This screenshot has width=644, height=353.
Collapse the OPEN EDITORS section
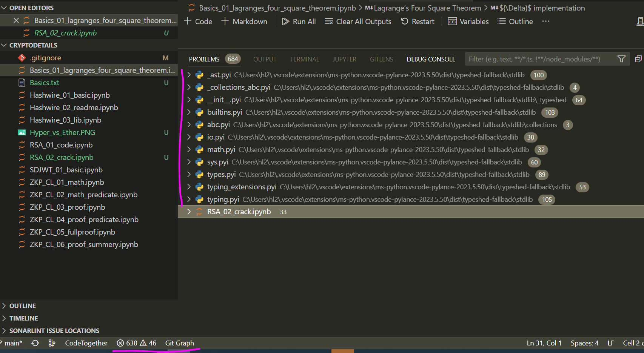tap(4, 8)
